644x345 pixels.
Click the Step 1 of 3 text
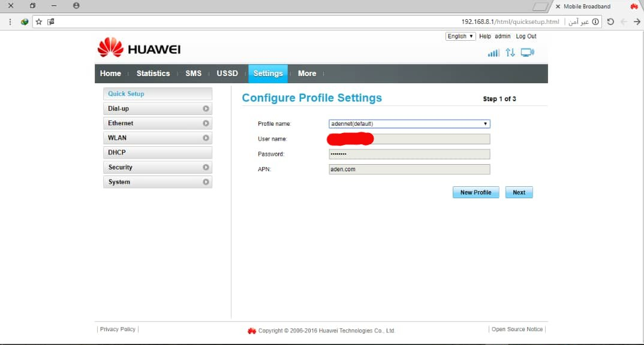click(499, 99)
